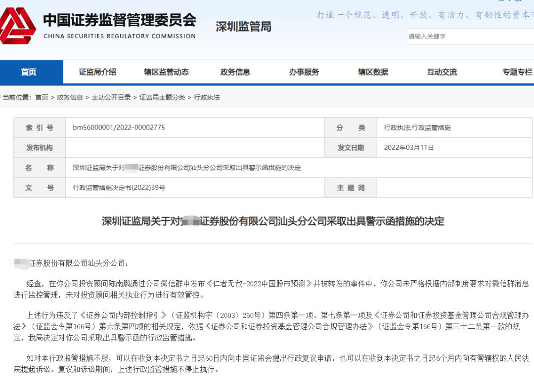Click the publish date 2022年03月11日
The width and height of the screenshot is (534, 392).
[409, 147]
